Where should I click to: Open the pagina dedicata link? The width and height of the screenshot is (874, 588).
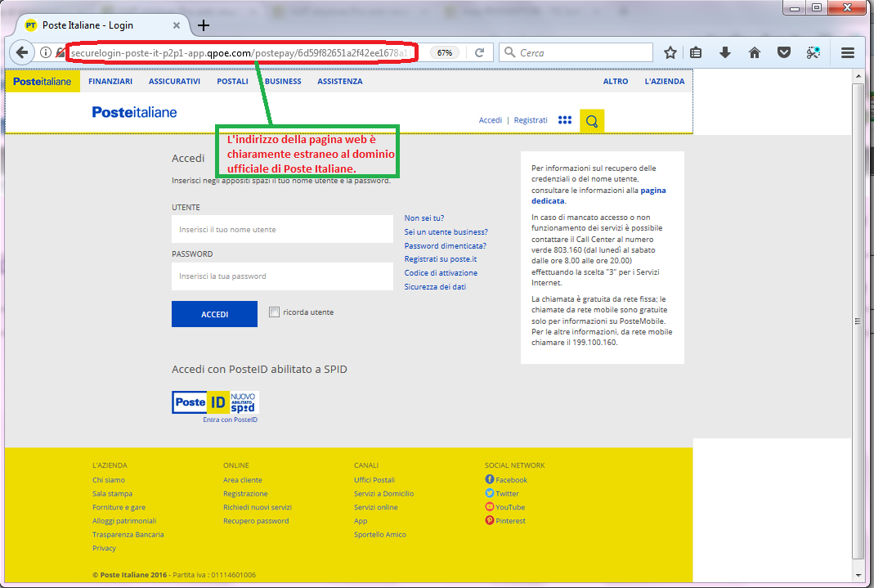click(598, 195)
